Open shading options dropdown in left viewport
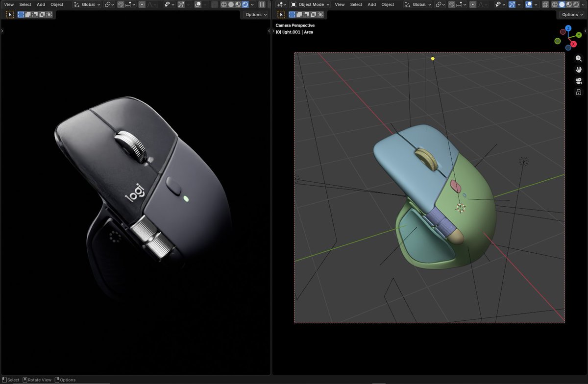 pos(252,4)
